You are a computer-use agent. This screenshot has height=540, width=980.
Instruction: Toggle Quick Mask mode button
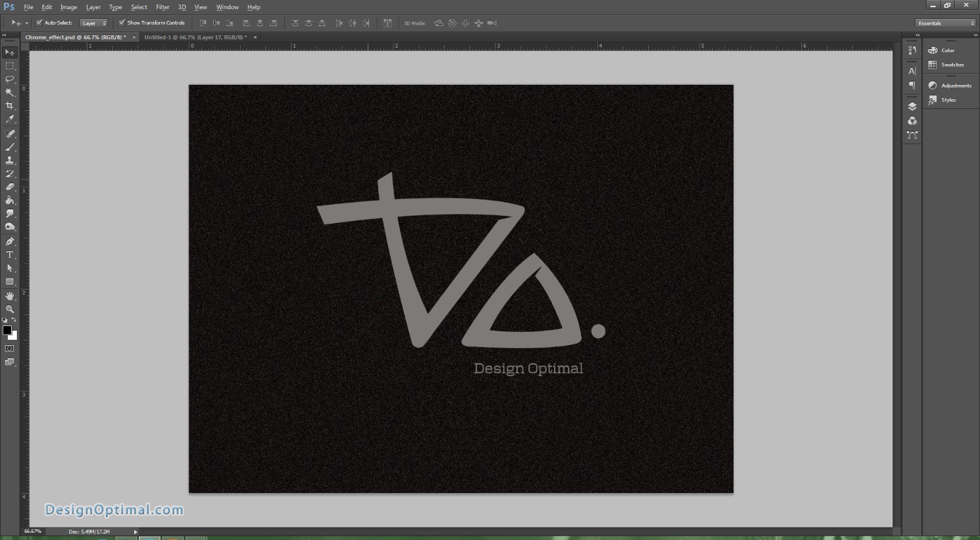pyautogui.click(x=10, y=349)
